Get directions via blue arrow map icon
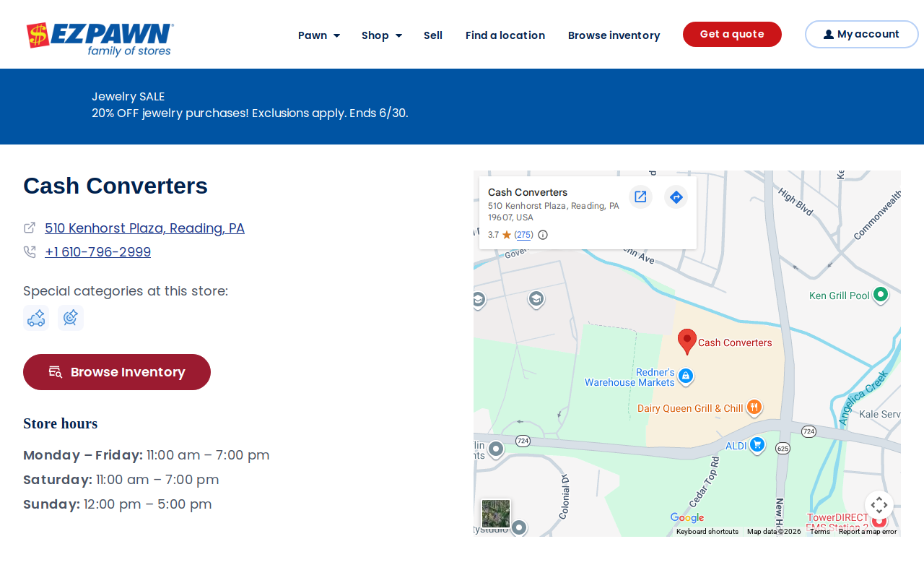Image resolution: width=924 pixels, height=578 pixels. tap(676, 197)
